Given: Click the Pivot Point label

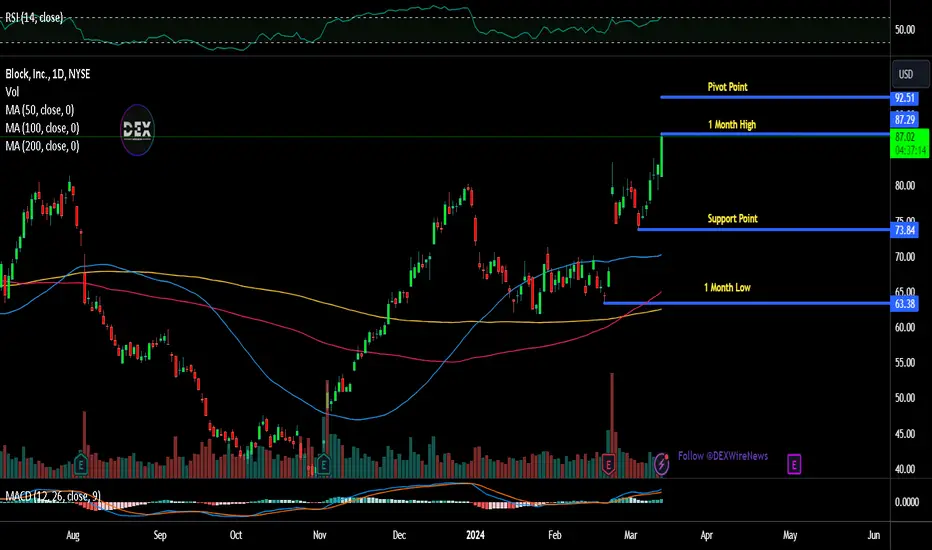Looking at the screenshot, I should (728, 87).
